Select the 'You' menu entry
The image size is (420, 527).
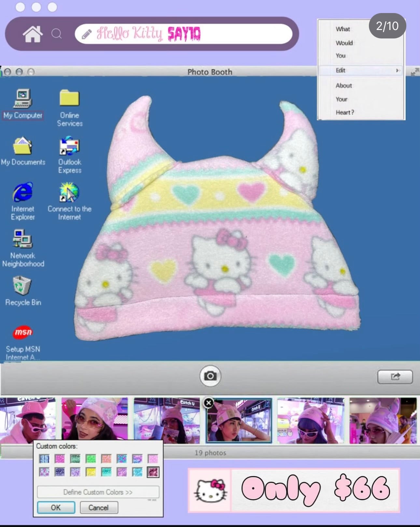tap(341, 56)
